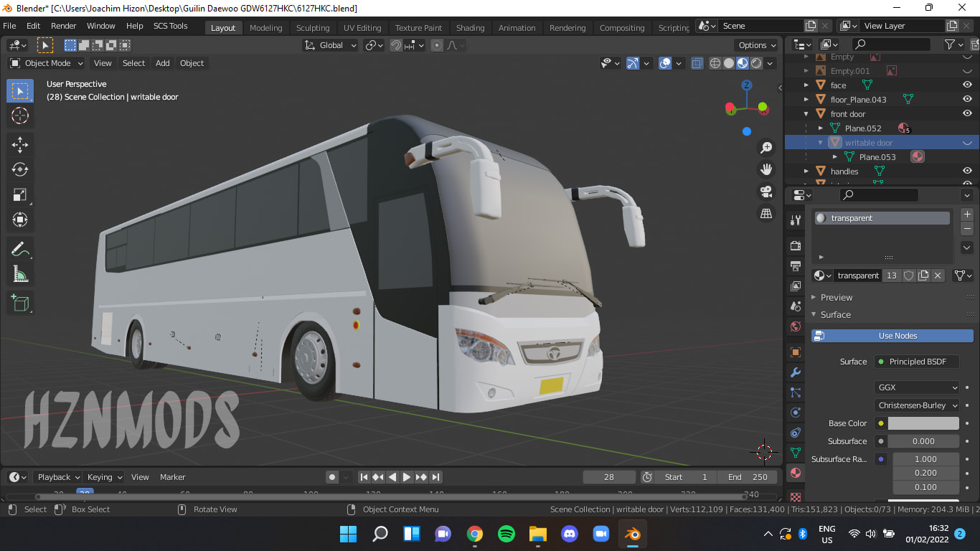Click the Principled BSDF surface shader button

(917, 362)
